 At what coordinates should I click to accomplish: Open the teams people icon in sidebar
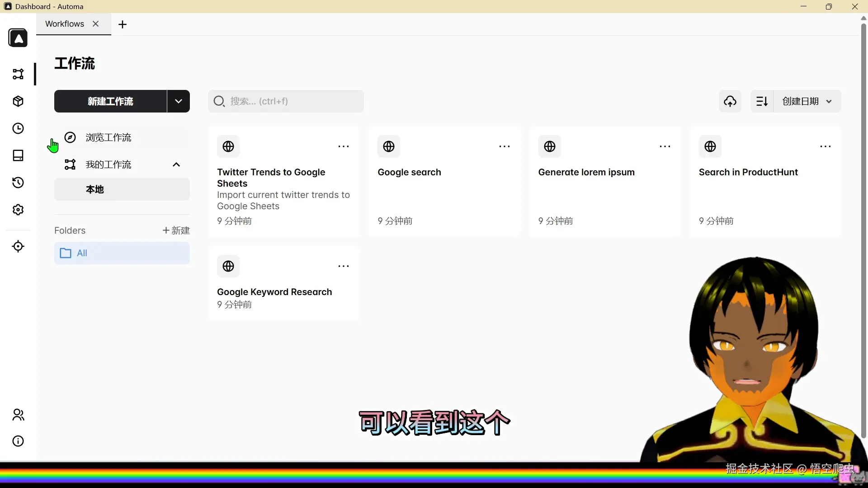(x=18, y=415)
